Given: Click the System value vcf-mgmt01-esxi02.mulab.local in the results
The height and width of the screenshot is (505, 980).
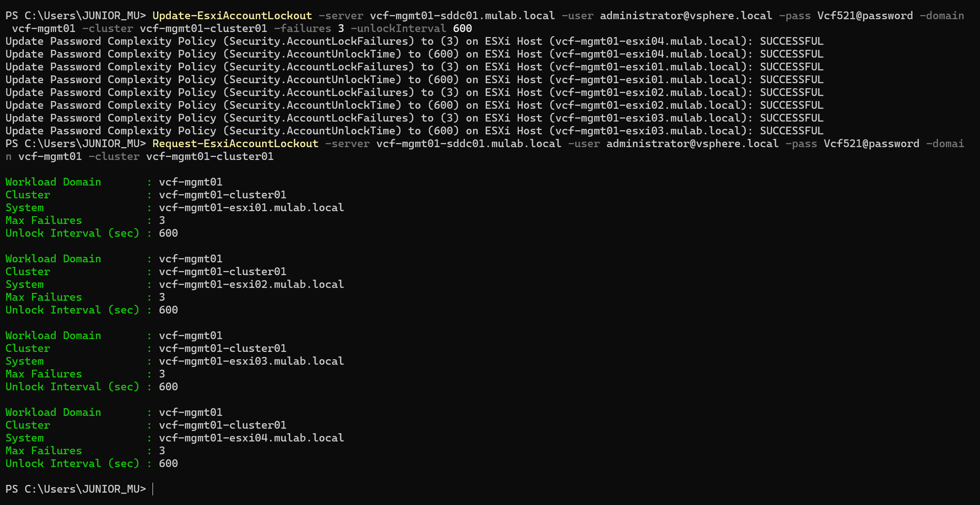Looking at the screenshot, I should (251, 284).
